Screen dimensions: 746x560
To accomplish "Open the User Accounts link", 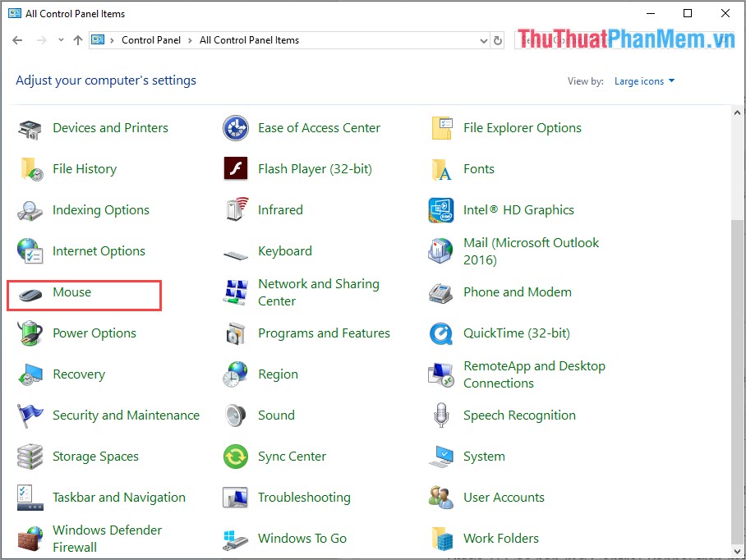I will click(x=504, y=498).
